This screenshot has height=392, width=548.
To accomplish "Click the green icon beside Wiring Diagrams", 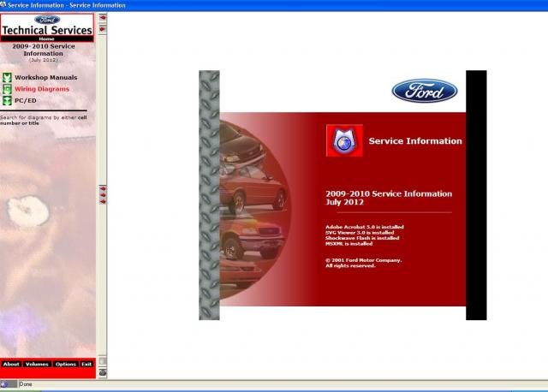I will pos(7,89).
